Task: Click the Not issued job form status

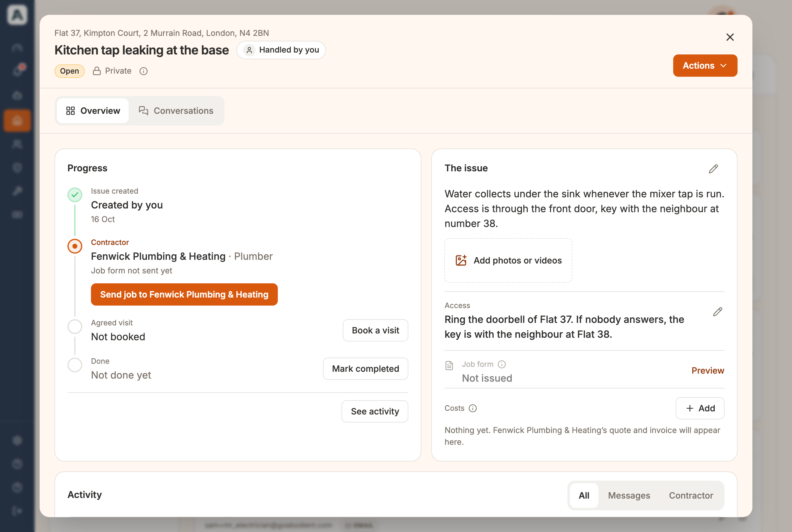Action: 487,378
